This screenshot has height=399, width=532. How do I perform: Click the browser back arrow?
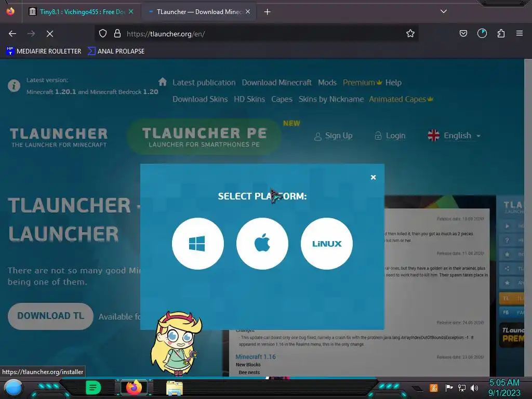(12, 34)
